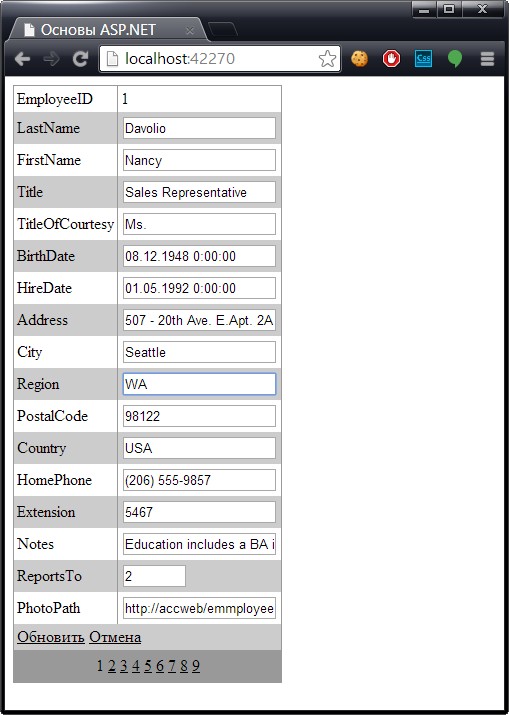509x715 pixels.
Task: Click the browser Back arrow
Action: pos(22,59)
